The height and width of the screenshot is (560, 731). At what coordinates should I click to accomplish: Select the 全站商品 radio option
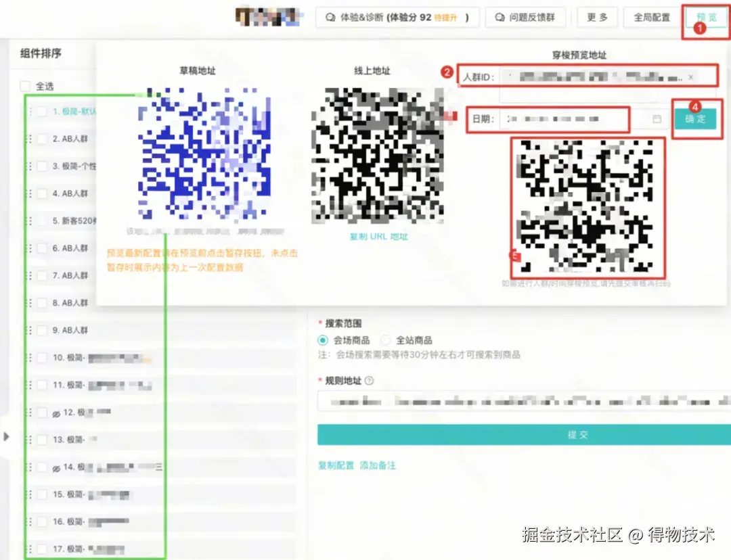[385, 340]
